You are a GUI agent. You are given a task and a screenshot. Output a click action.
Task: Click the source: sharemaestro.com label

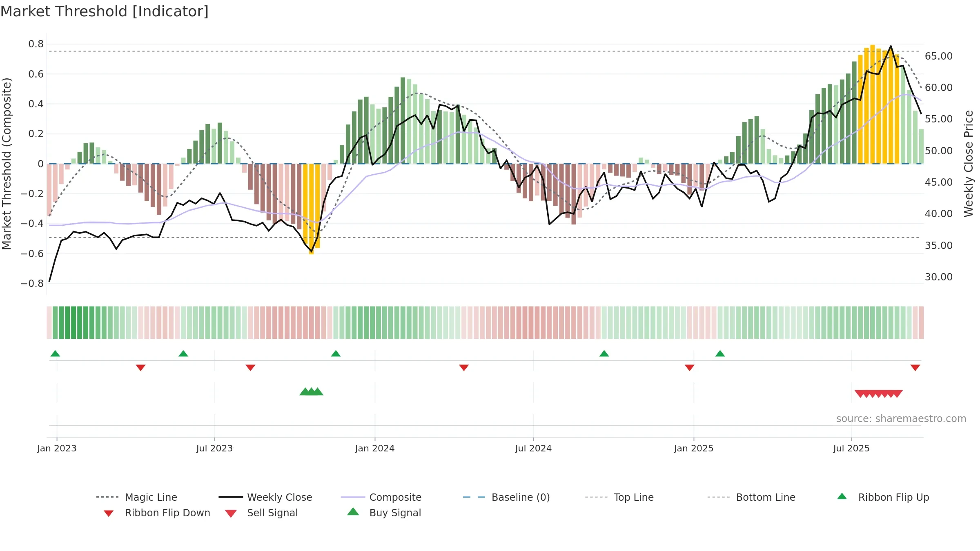pyautogui.click(x=901, y=419)
